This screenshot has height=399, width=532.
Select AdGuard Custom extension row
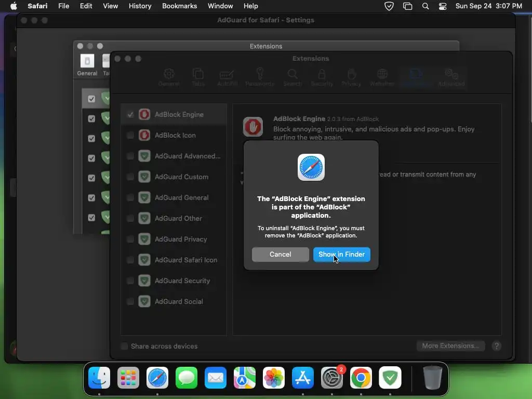pos(174,177)
